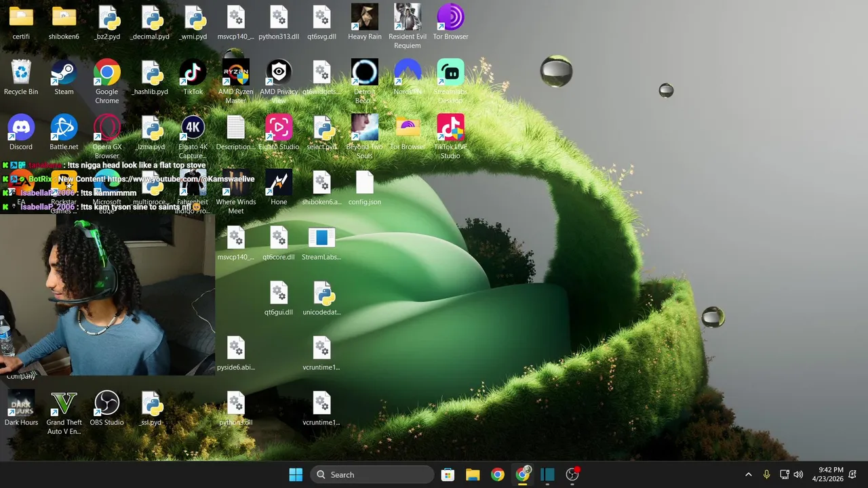Launch Elgato 4K Capture shortcut

[193, 137]
